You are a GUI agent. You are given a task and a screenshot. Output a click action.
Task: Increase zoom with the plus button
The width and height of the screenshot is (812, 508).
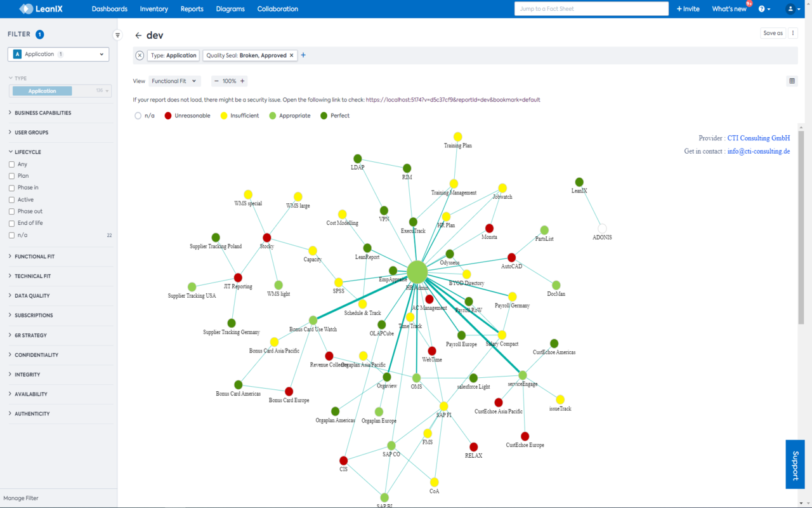tap(242, 81)
